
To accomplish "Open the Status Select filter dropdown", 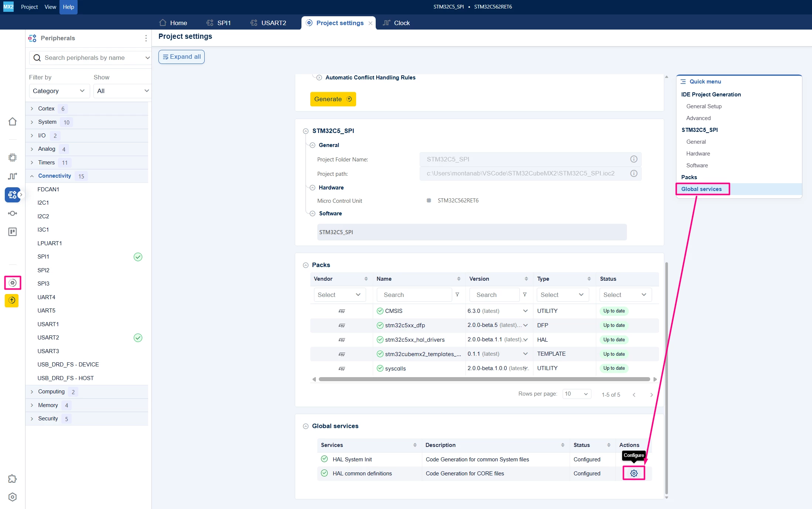I will point(625,295).
